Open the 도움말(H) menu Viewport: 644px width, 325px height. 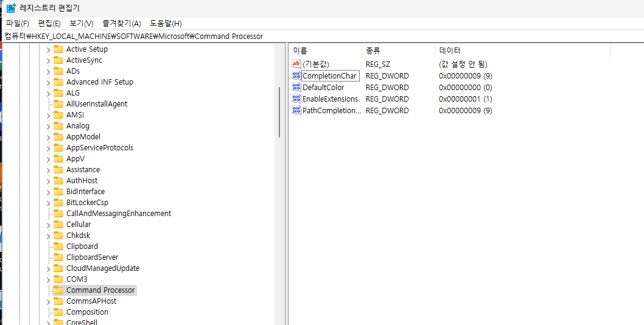click(x=166, y=23)
